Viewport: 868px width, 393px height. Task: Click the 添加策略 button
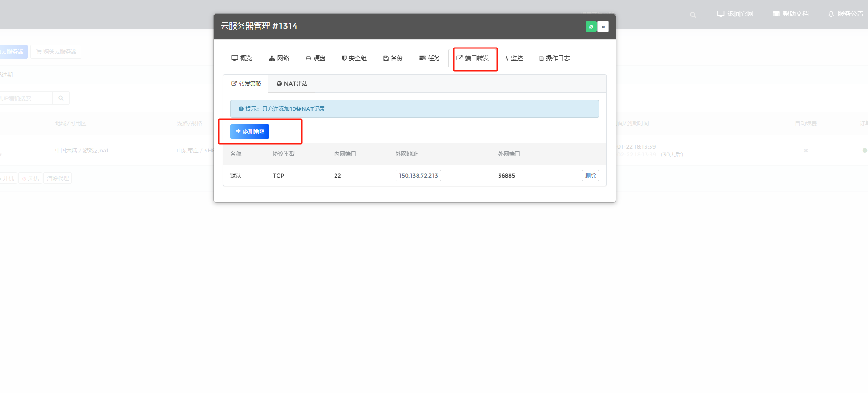tap(250, 131)
